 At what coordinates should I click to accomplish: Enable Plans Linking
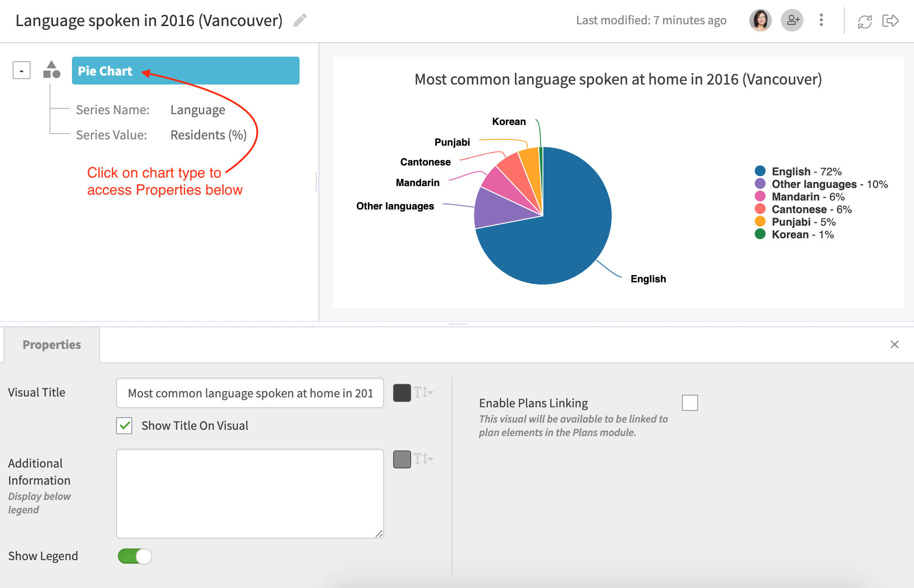coord(690,403)
